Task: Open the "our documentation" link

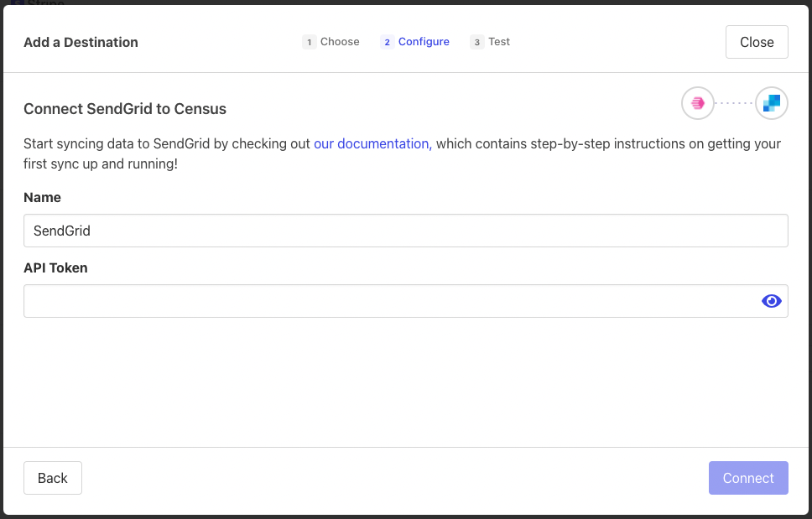Action: (x=371, y=143)
